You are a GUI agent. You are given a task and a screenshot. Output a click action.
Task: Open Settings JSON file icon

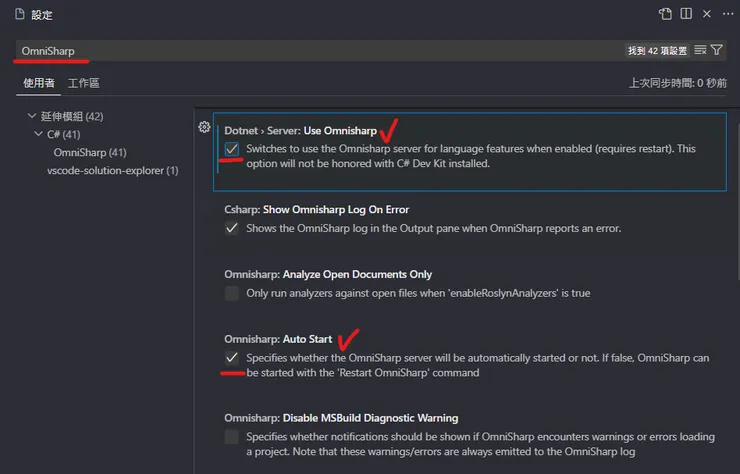coord(666,15)
